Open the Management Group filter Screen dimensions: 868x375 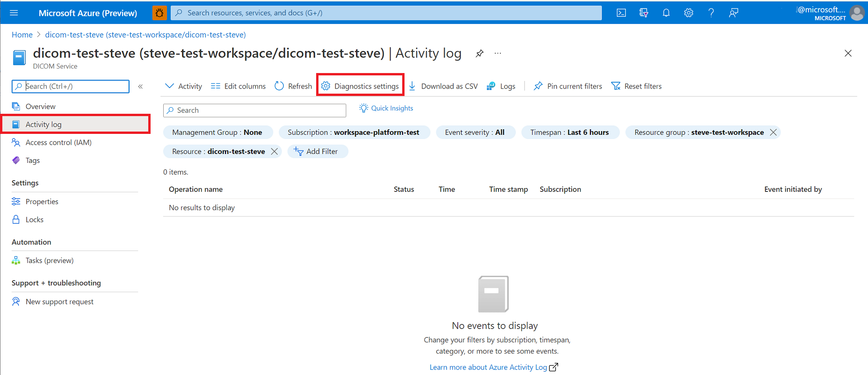pos(217,132)
